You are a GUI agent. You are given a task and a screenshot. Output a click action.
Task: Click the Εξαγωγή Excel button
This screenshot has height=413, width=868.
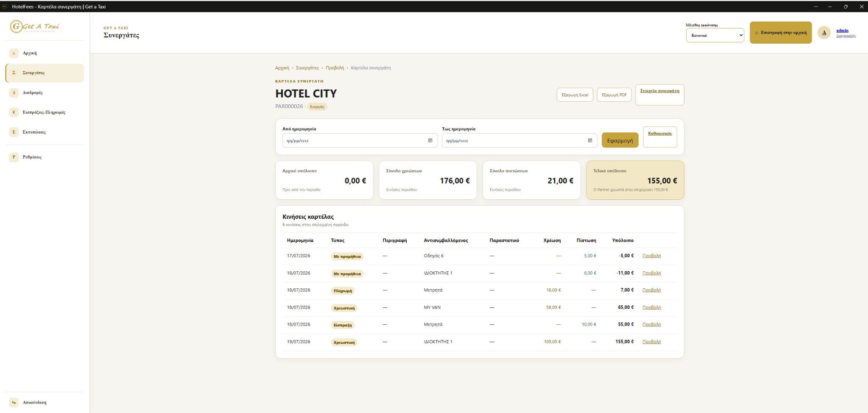[x=575, y=95]
